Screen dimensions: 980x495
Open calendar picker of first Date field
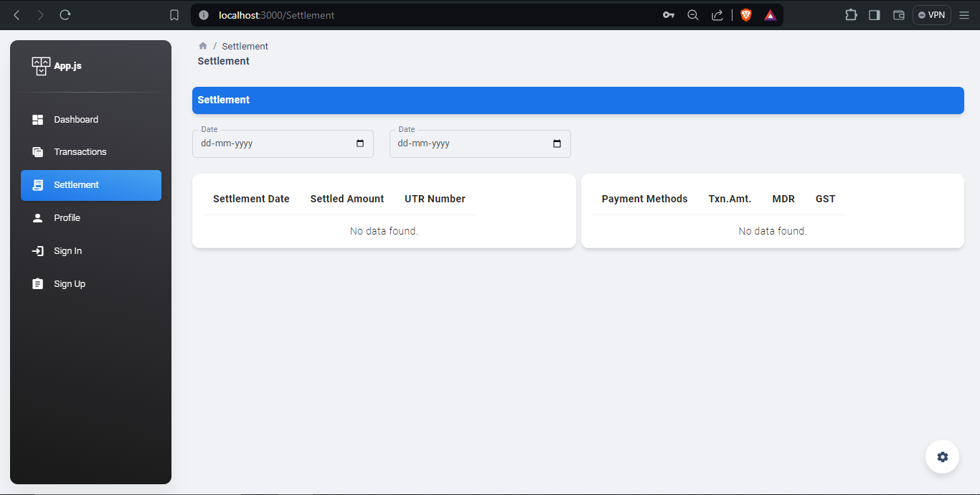point(360,143)
